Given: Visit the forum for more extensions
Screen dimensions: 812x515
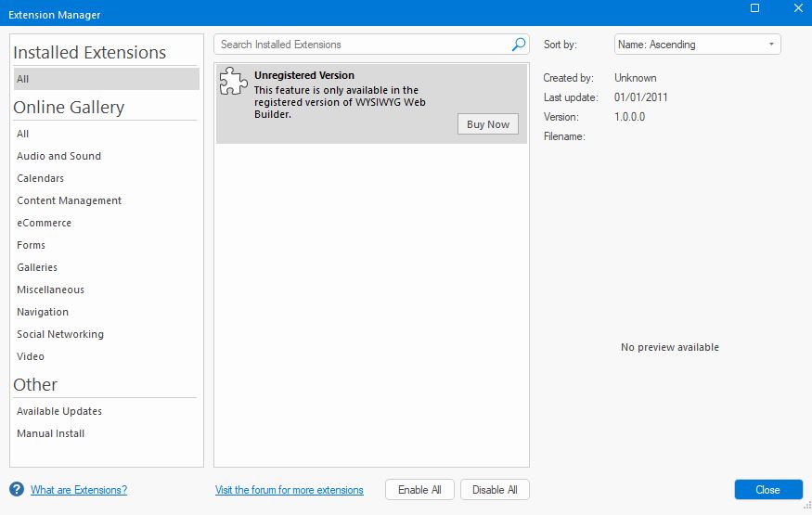Looking at the screenshot, I should (x=289, y=490).
